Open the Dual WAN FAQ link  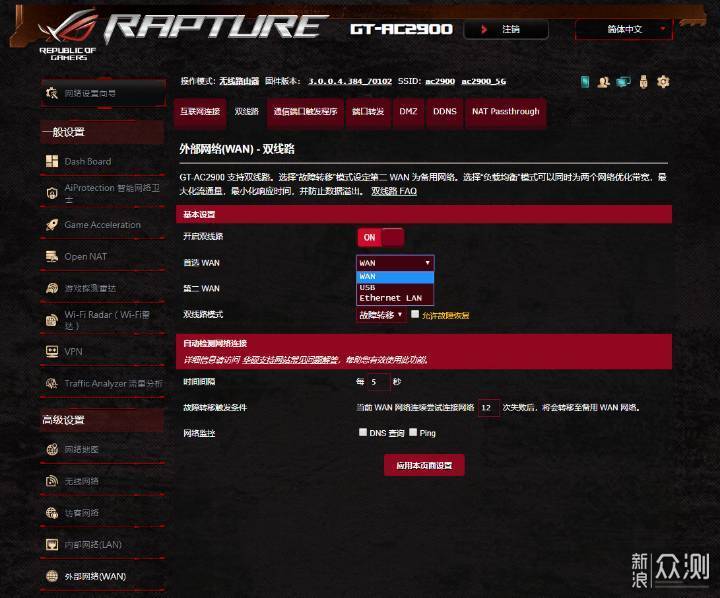(x=394, y=191)
